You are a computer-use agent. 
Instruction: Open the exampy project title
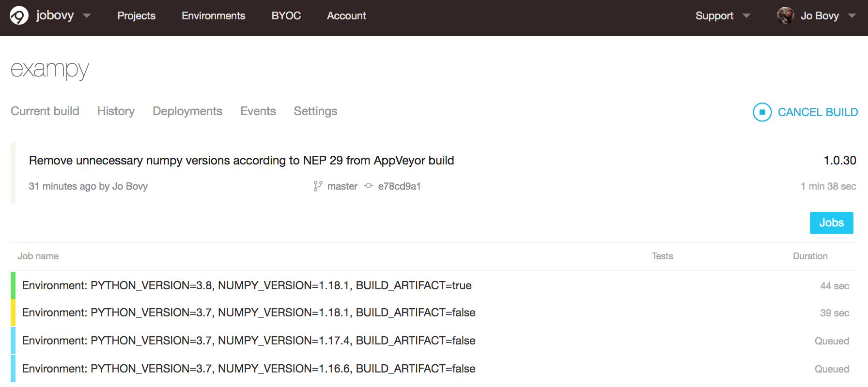coord(50,70)
